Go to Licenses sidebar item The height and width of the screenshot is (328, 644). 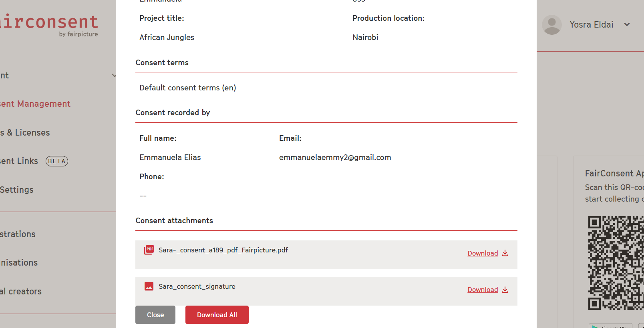[25, 133]
